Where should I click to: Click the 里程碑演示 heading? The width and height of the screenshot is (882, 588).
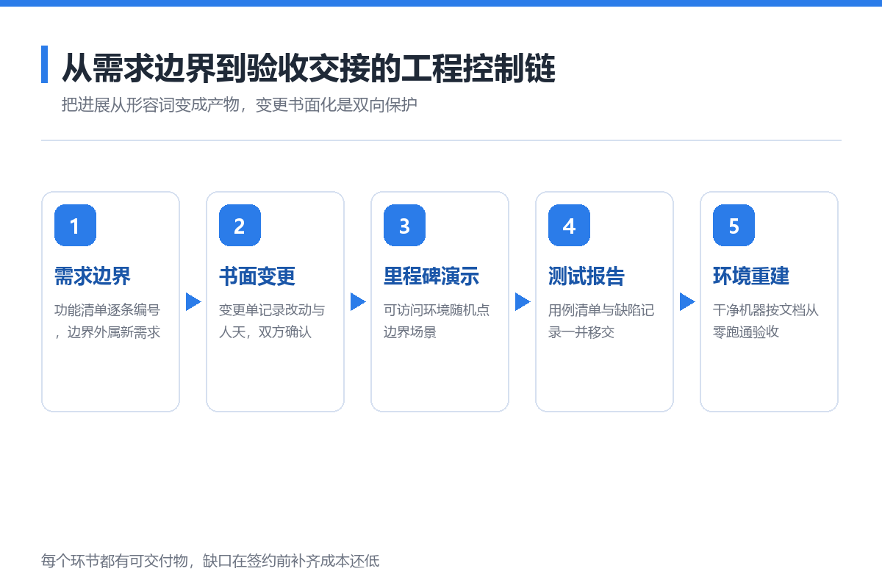coord(431,276)
